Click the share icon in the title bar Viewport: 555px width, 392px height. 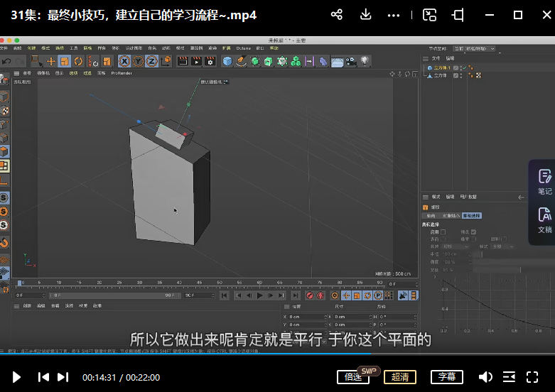tap(338, 15)
